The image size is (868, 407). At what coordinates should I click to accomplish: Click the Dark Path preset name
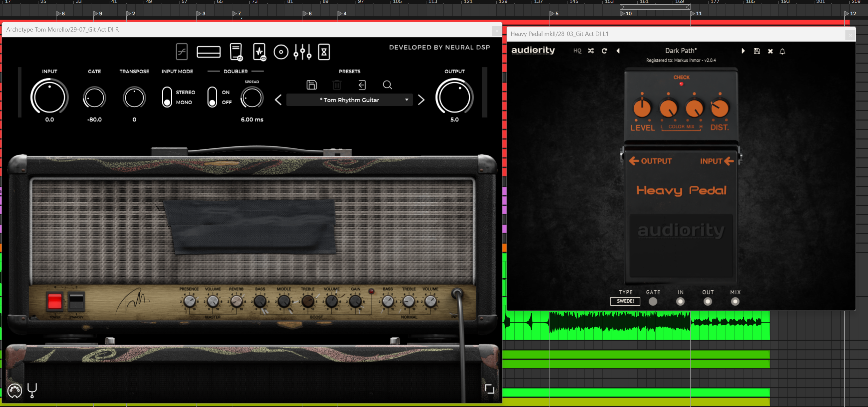pos(680,51)
